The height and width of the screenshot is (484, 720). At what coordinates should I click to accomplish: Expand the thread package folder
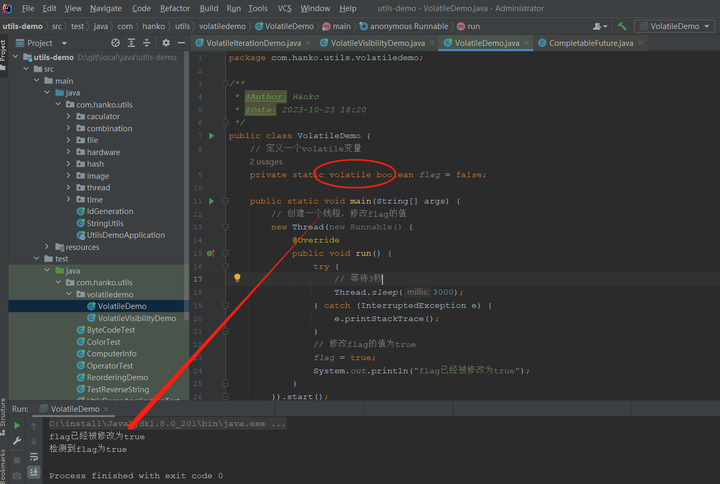(x=68, y=187)
